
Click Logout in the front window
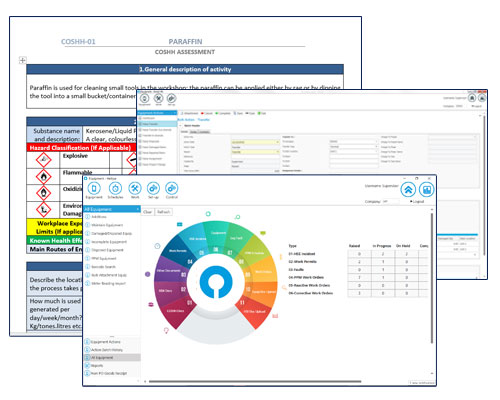coord(417,202)
